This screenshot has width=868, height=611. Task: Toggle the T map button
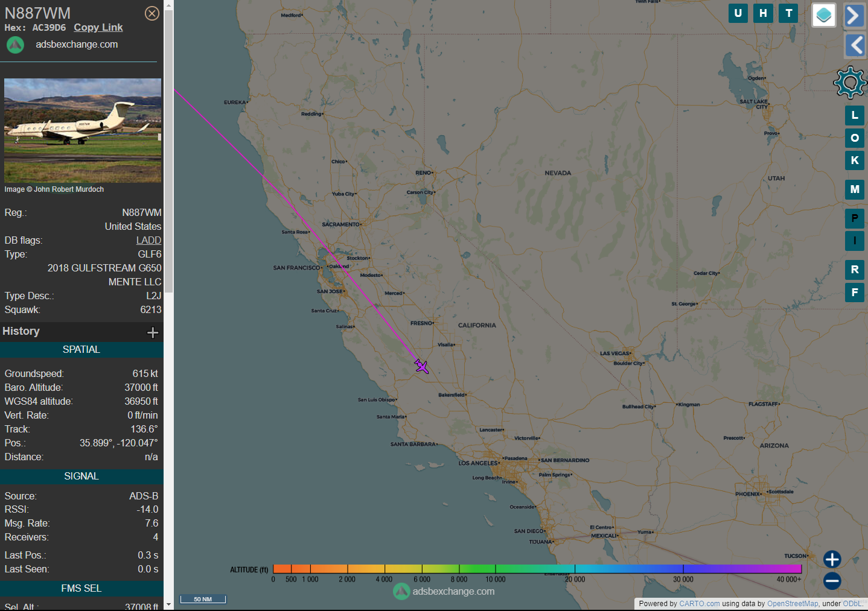(788, 13)
